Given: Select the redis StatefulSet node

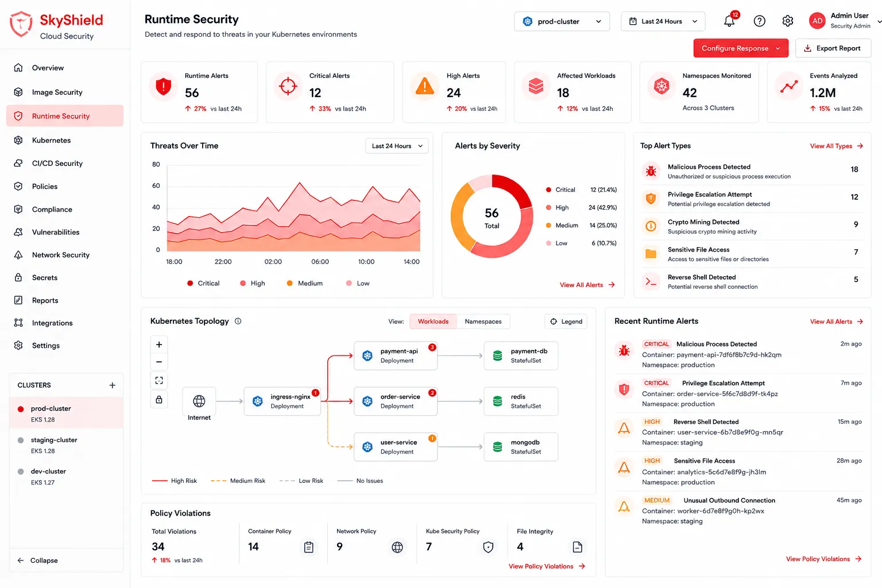Looking at the screenshot, I should coord(521,401).
